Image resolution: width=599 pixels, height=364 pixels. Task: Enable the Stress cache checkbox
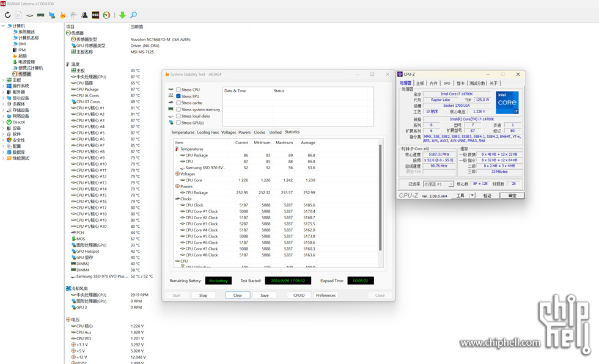[x=178, y=103]
